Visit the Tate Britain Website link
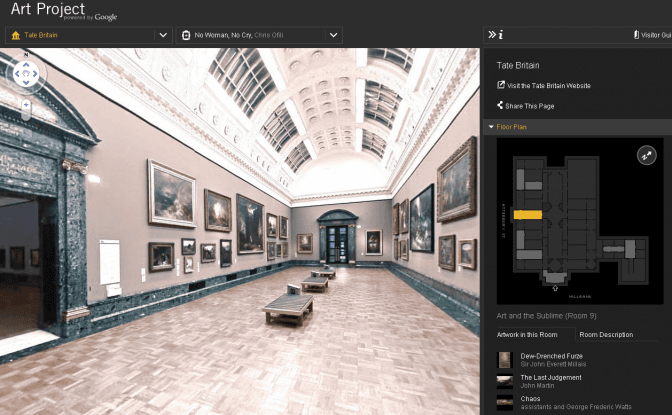 (x=549, y=86)
